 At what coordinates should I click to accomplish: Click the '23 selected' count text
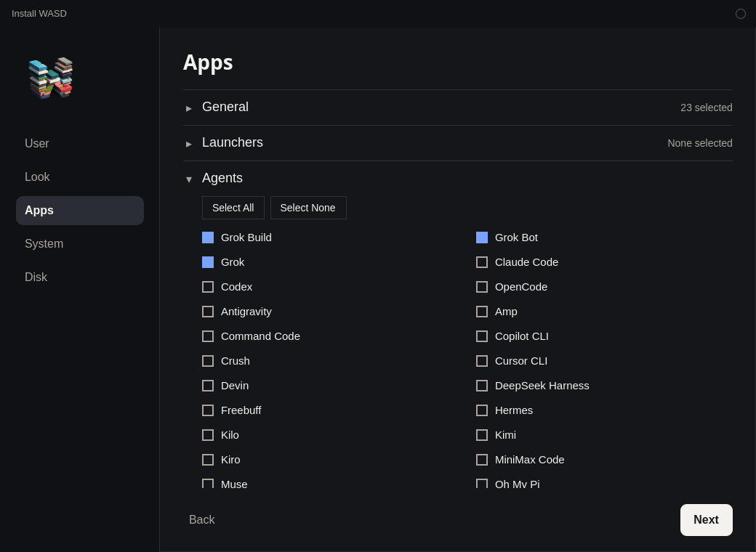coord(706,107)
